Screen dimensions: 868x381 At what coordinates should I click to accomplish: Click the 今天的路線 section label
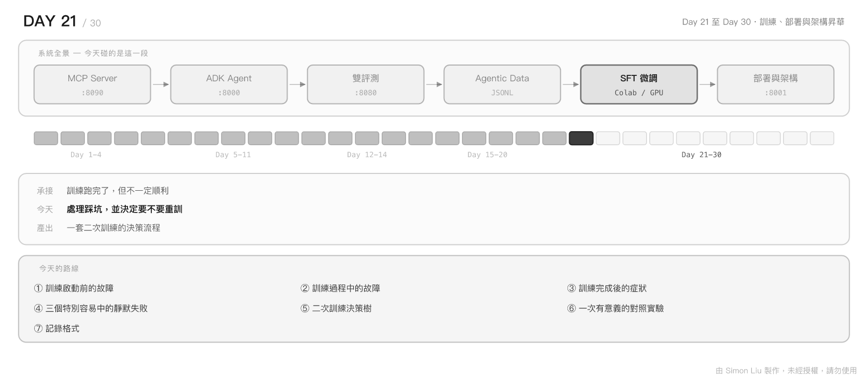[59, 268]
